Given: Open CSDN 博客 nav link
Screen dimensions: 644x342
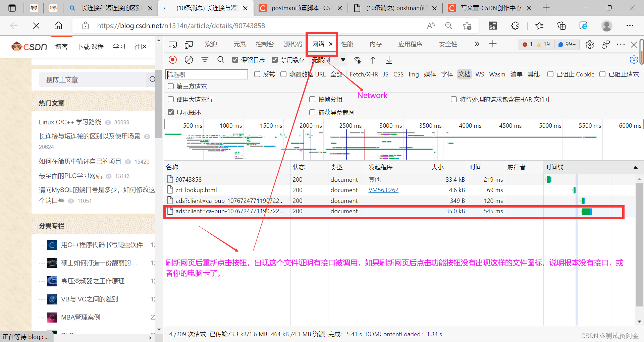Looking at the screenshot, I should tap(61, 47).
